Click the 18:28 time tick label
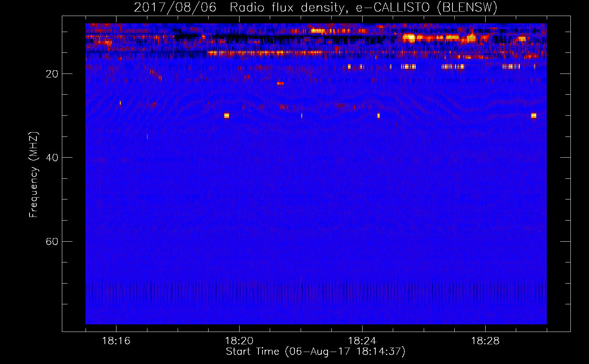The image size is (589, 364). coord(485,341)
